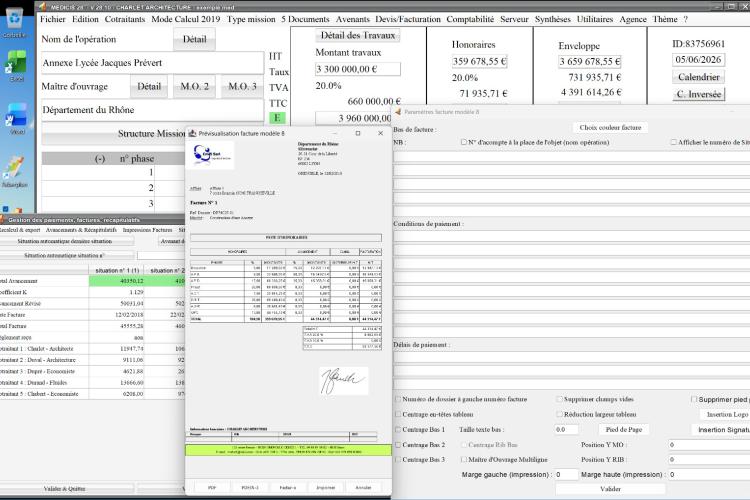Screen dimensions: 750x500
Task: Launch the Excel desktop shortcut
Action: (x=15, y=66)
